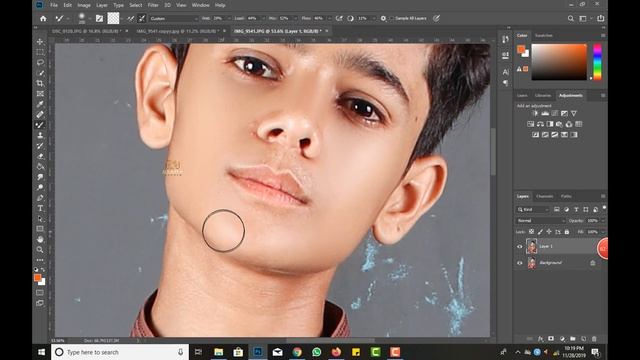Pick a color in the Color panel field
The height and width of the screenshot is (360, 640).
coord(559,62)
